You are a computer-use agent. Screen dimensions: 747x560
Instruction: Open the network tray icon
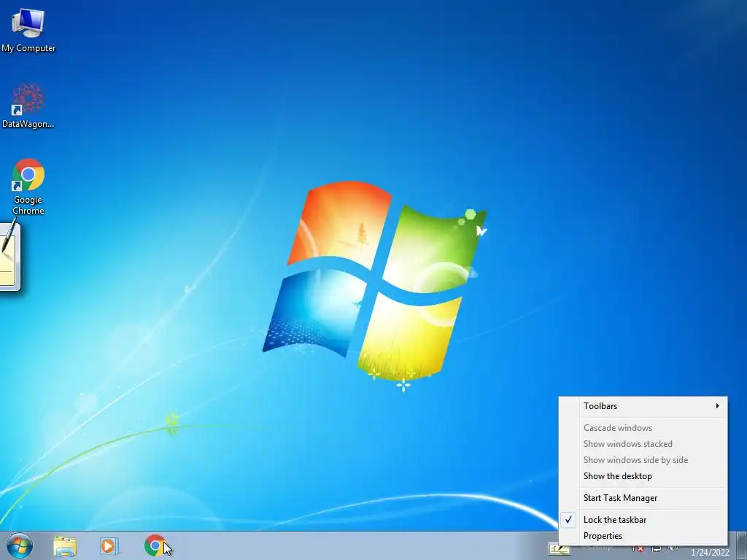click(657, 549)
